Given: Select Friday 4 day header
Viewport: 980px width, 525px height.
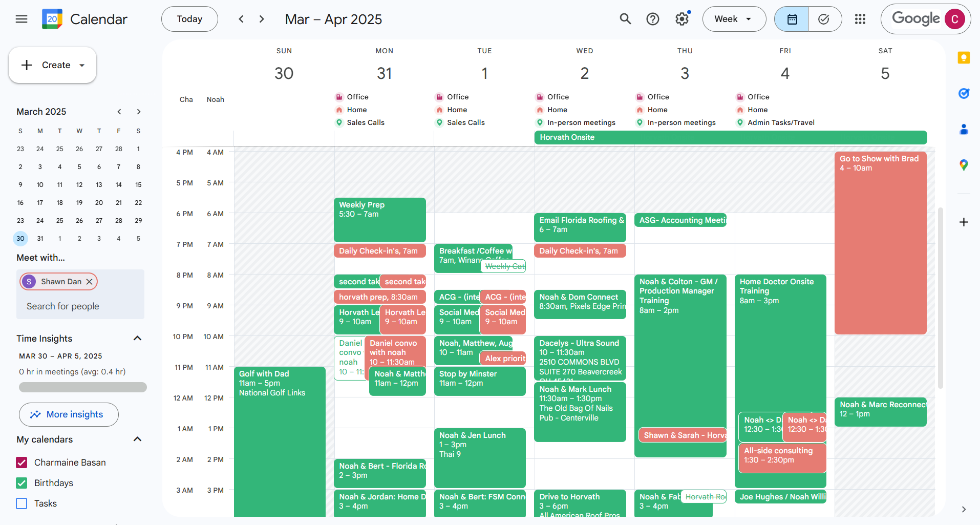Looking at the screenshot, I should (x=785, y=73).
